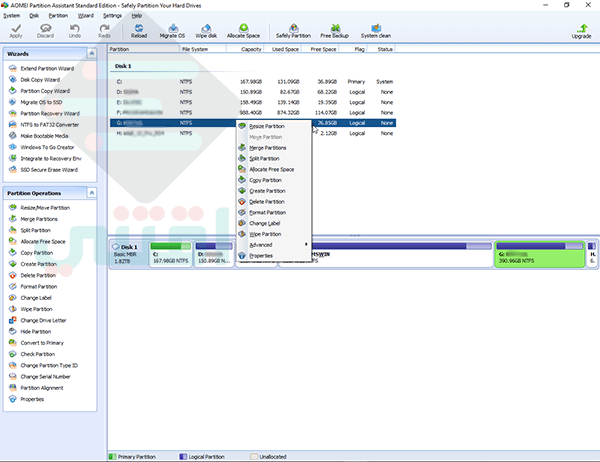Open the Migrate OS toolbar tool
Image resolution: width=600 pixels, height=462 pixels.
point(172,31)
